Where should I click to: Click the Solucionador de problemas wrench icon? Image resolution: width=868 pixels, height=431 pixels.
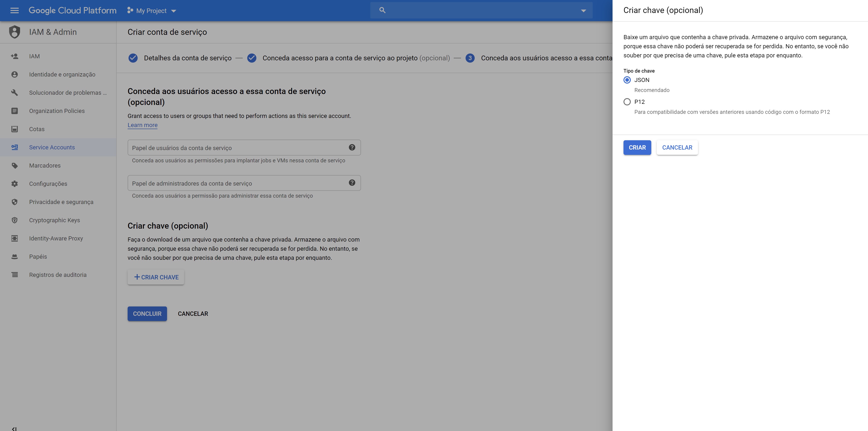(15, 93)
